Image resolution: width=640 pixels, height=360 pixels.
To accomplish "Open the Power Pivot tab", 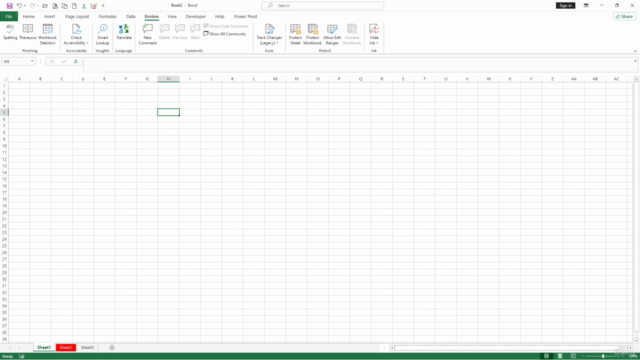I will (245, 17).
